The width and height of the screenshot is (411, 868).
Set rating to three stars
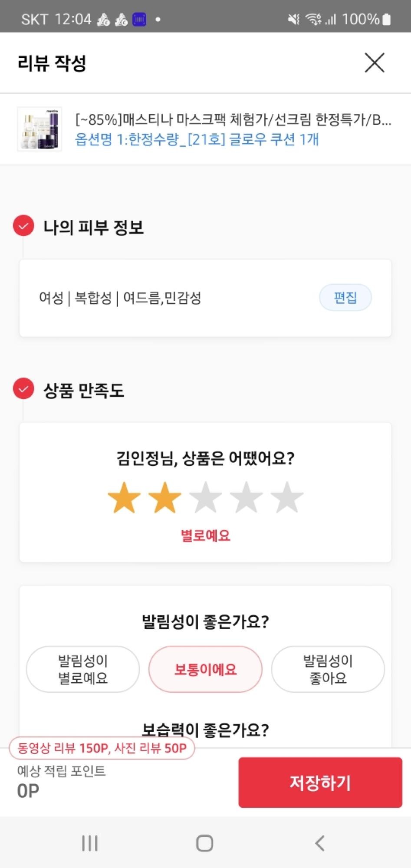pyautogui.click(x=206, y=497)
